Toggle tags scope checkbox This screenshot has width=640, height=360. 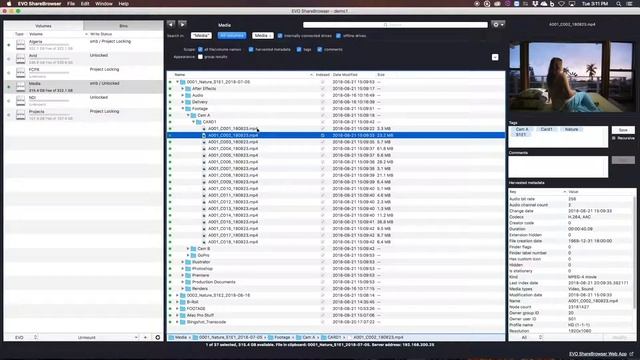(299, 49)
